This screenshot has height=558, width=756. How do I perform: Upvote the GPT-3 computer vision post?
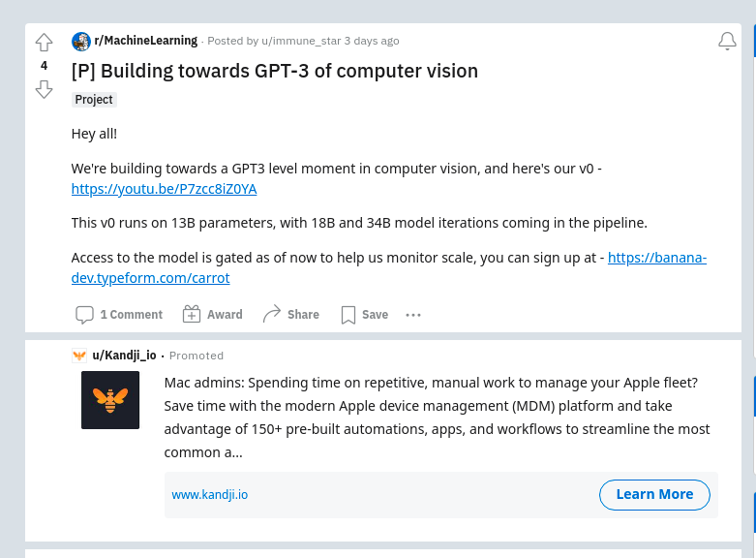tap(44, 43)
